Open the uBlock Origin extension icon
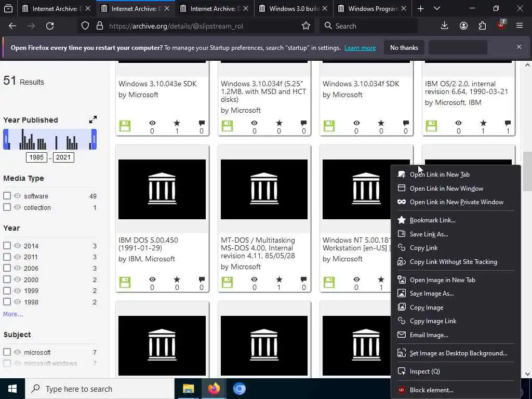532x399 pixels. (x=501, y=26)
